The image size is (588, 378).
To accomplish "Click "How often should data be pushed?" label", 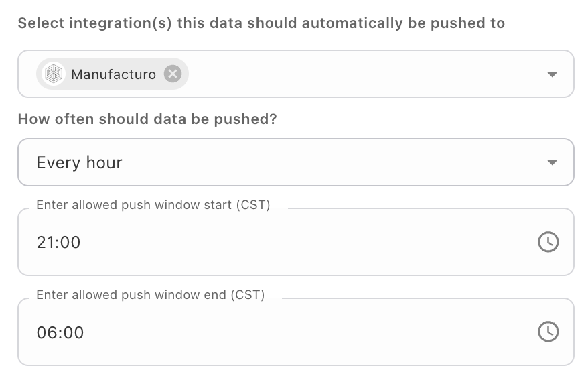I will tap(147, 119).
